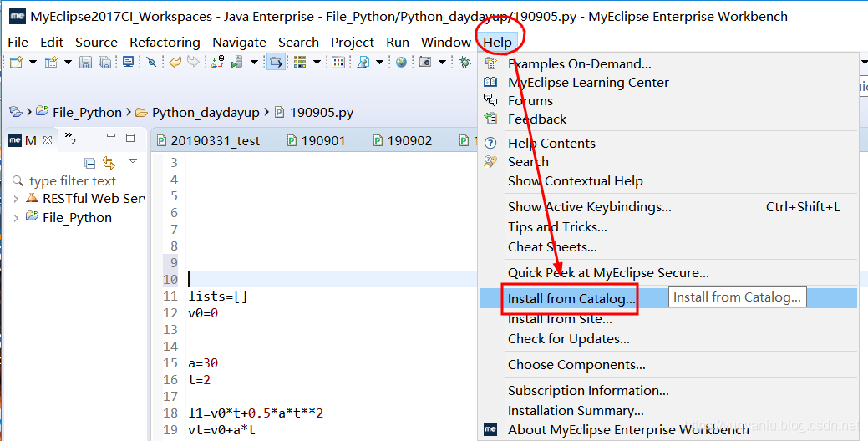Show hidden views chevron in explorer
This screenshot has height=441, width=868.
click(x=70, y=138)
